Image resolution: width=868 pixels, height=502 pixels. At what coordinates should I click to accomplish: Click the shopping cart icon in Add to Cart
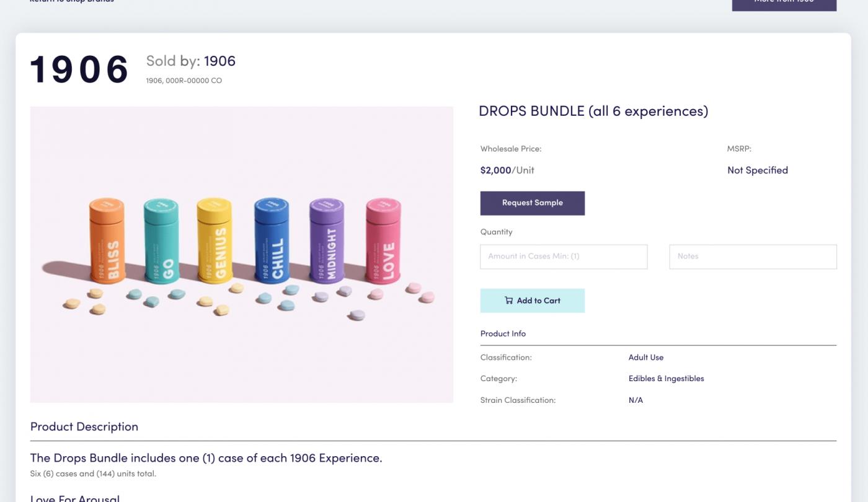[508, 301]
